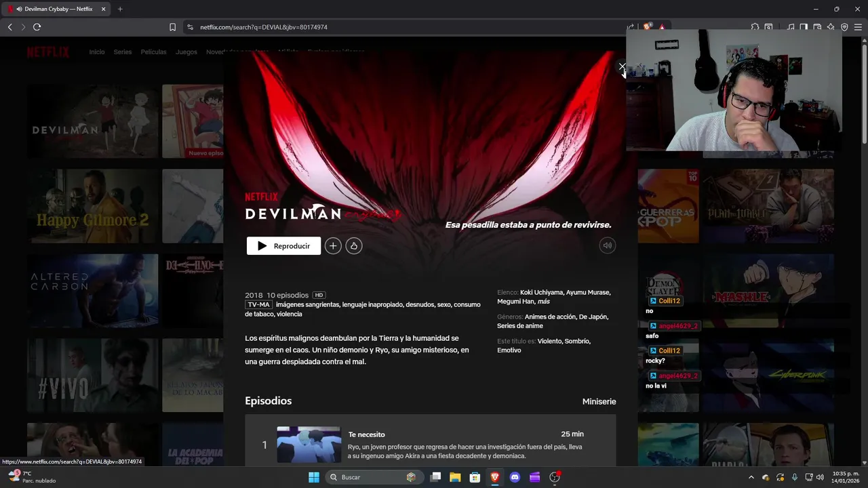Click the 'Miniserie' label
Screen dimensions: 868x488
coord(599,402)
